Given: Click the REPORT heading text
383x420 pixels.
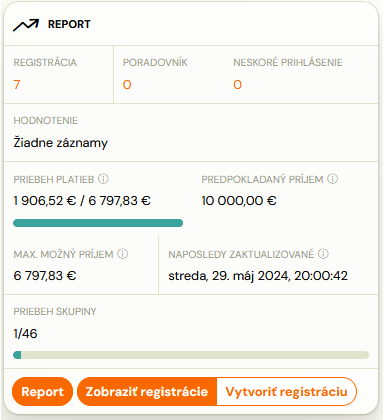Looking at the screenshot, I should 69,24.
